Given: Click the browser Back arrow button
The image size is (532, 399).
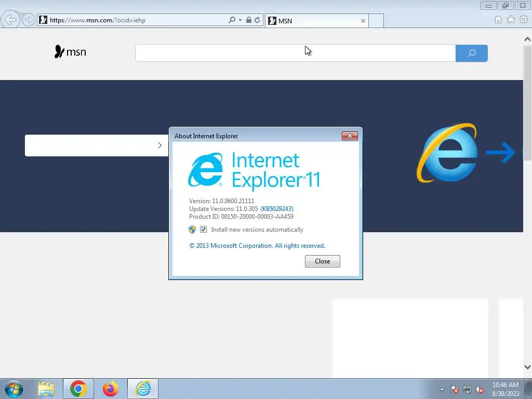Looking at the screenshot, I should tap(10, 20).
